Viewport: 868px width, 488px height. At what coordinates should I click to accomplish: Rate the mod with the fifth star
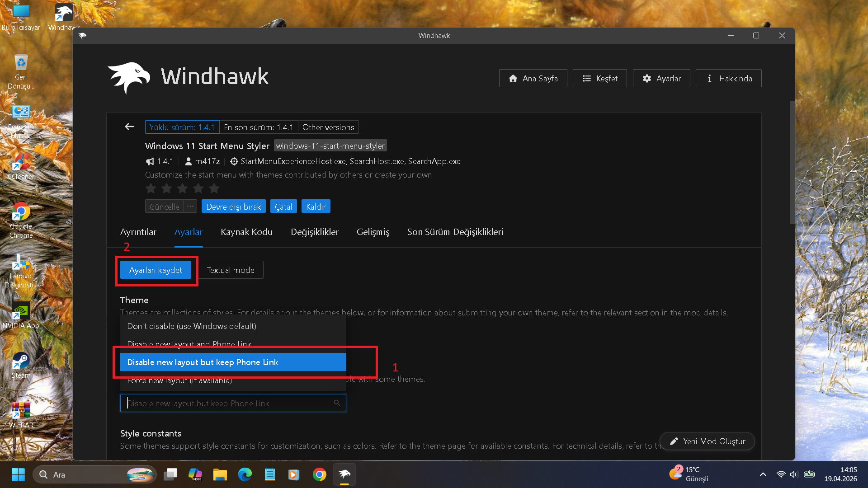[214, 188]
